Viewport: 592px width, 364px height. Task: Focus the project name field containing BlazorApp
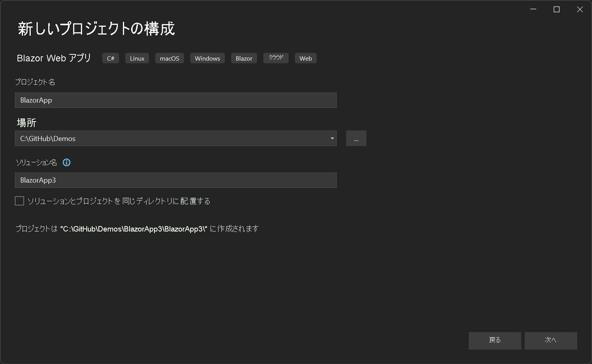(176, 100)
